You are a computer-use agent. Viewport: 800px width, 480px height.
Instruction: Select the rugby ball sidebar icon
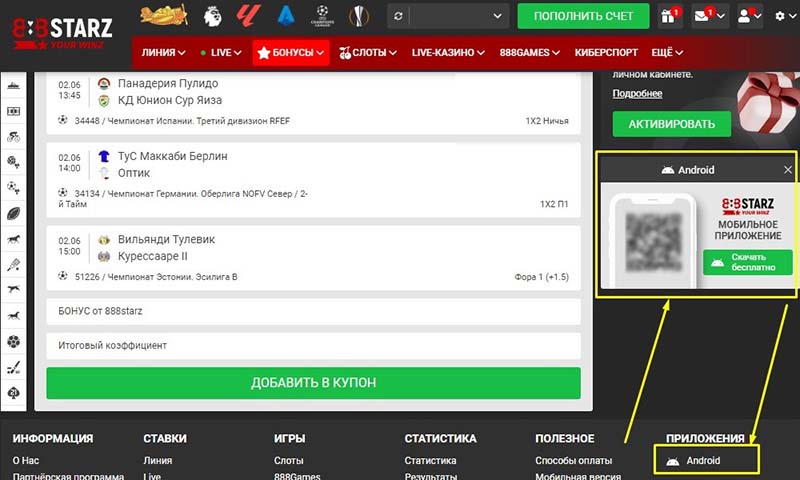coord(14,213)
